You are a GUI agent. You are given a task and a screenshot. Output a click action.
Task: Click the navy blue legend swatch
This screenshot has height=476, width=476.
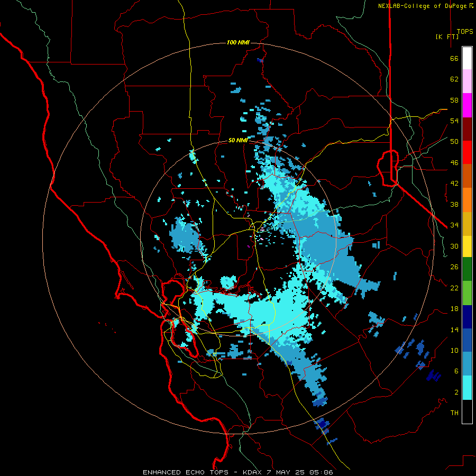[x=467, y=317]
